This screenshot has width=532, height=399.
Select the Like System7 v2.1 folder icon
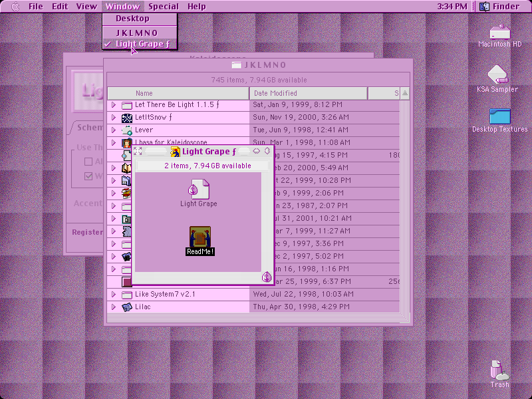point(127,295)
